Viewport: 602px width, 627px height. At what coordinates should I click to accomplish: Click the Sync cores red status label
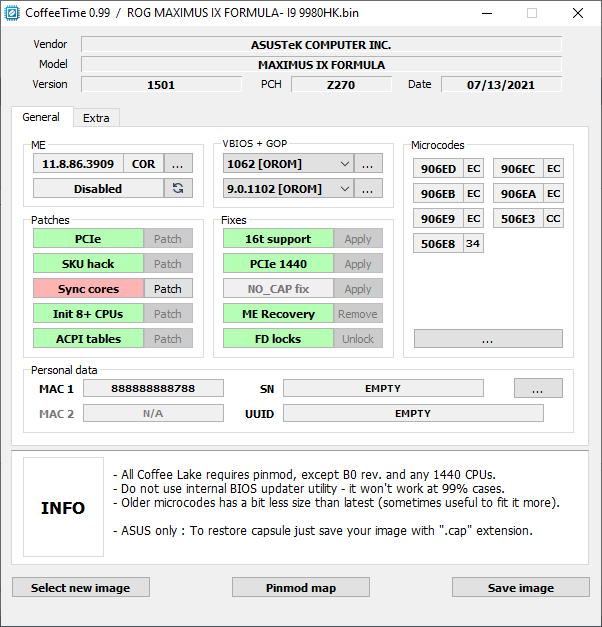(x=88, y=289)
